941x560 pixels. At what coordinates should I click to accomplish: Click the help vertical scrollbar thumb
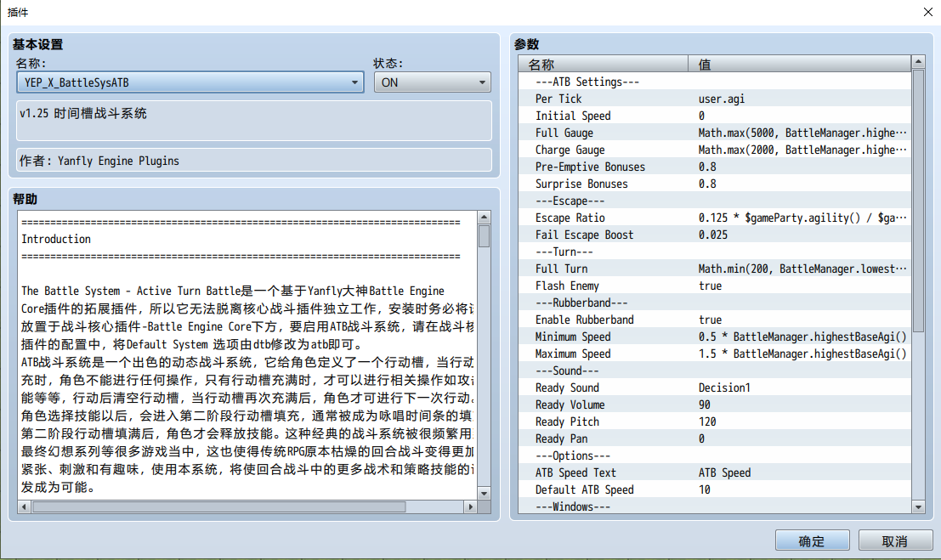point(484,236)
